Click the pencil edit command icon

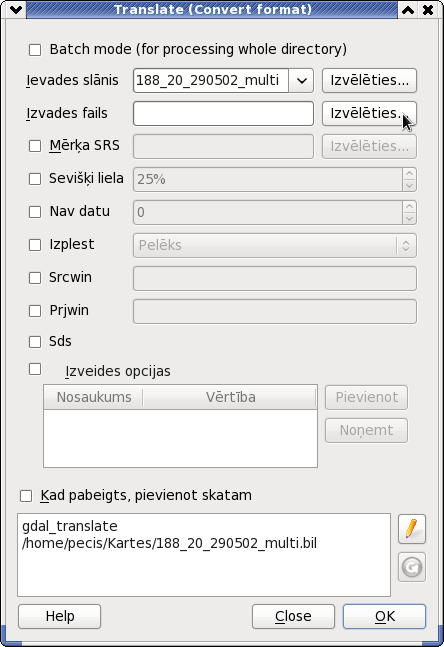click(412, 529)
